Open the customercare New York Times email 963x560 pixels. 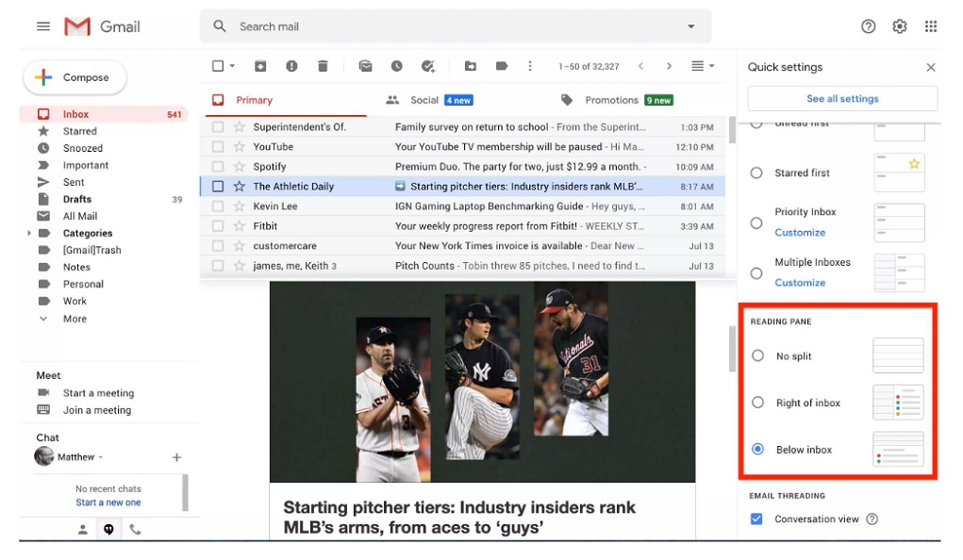[462, 246]
